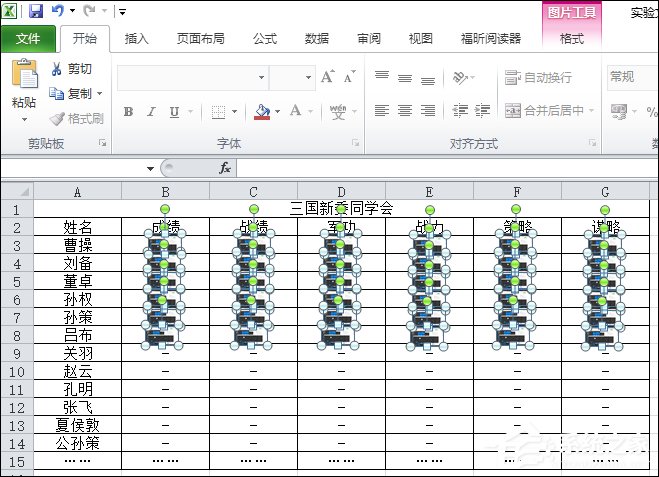Viewport: 659px width, 477px height.
Task: Click the insert function fx icon
Action: [225, 168]
